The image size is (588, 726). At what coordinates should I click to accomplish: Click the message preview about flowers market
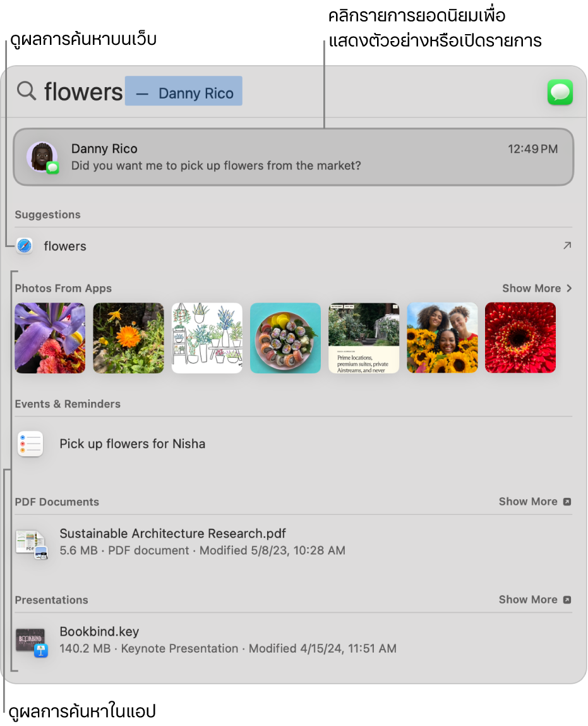tap(216, 166)
